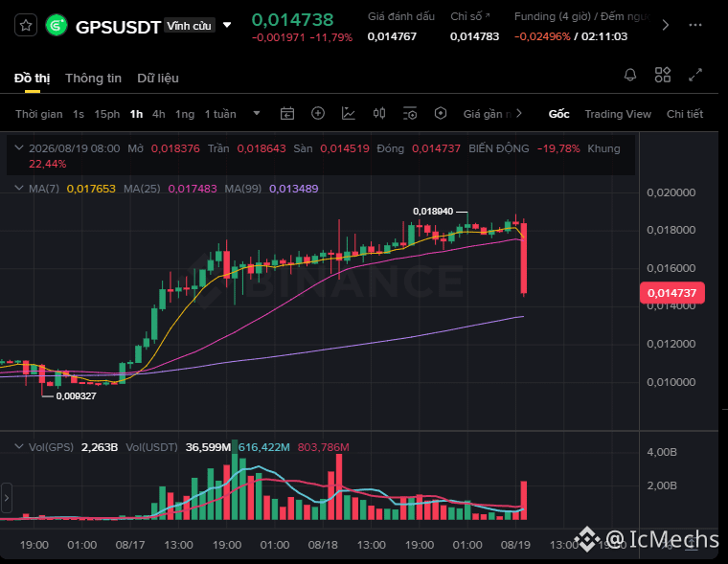Click the BIẾN ĐỘNG value -19,78%
728x564 pixels.
(558, 148)
